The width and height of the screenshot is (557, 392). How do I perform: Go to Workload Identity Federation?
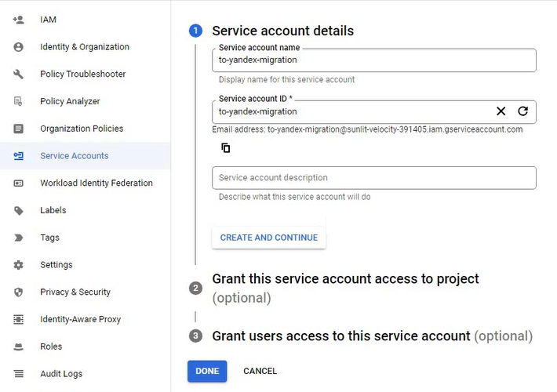96,183
